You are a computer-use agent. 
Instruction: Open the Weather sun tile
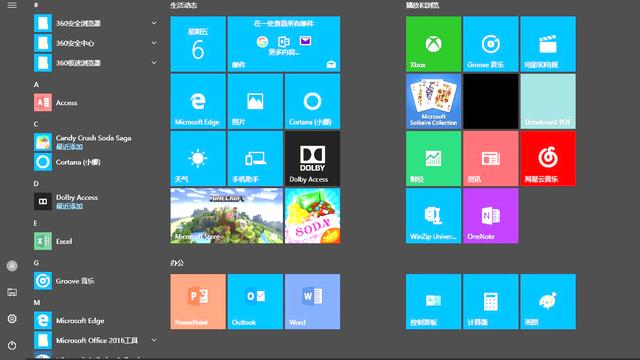tap(198, 158)
